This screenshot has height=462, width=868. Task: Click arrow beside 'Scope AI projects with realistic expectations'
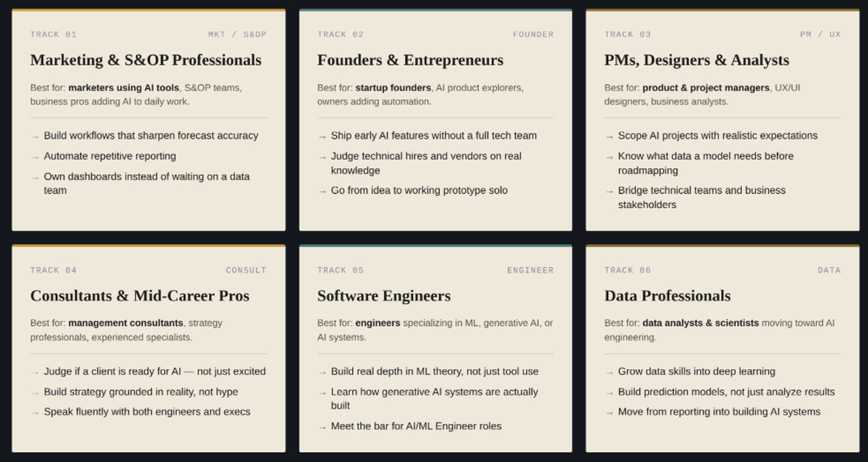609,137
